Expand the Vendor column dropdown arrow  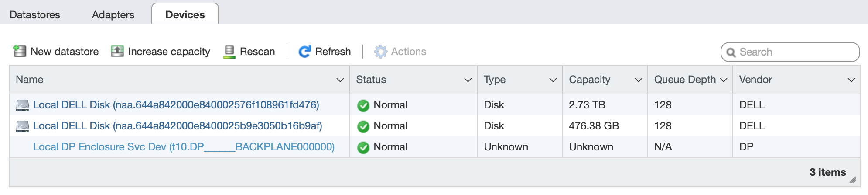click(851, 80)
